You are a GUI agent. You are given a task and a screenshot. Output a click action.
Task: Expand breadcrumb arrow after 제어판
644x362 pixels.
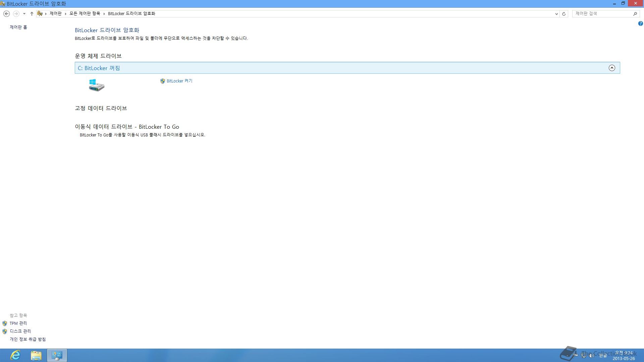pyautogui.click(x=66, y=14)
